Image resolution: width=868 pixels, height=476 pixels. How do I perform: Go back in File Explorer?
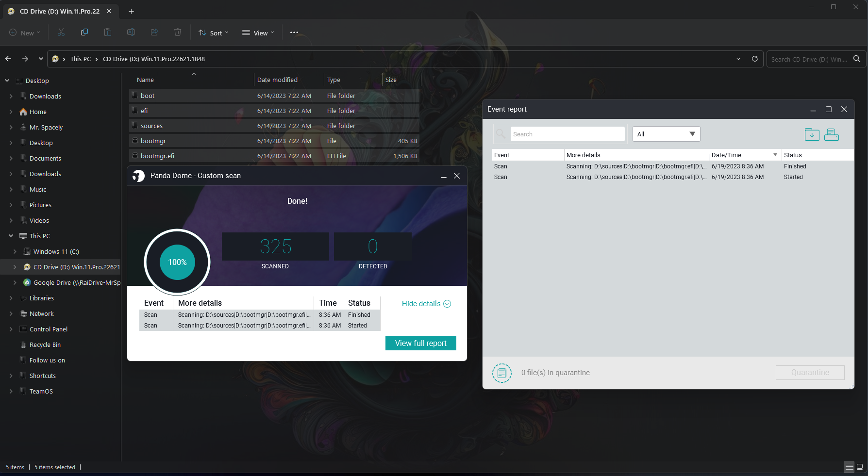[8, 59]
